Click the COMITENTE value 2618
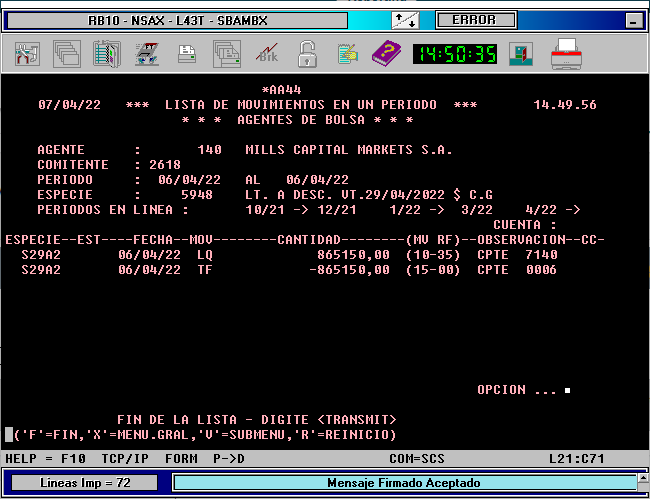Image resolution: width=650 pixels, height=499 pixels. tap(165, 165)
